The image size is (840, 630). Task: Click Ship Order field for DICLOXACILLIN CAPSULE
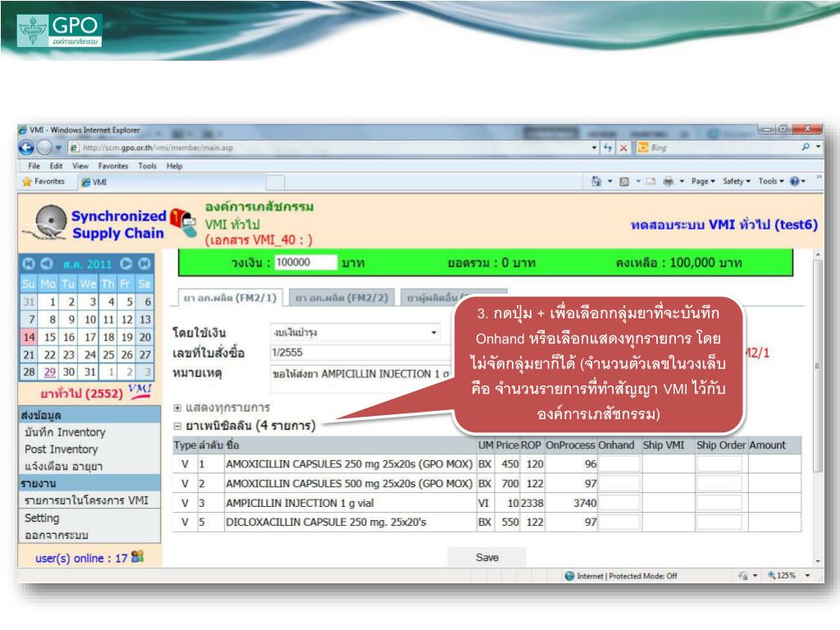click(719, 523)
